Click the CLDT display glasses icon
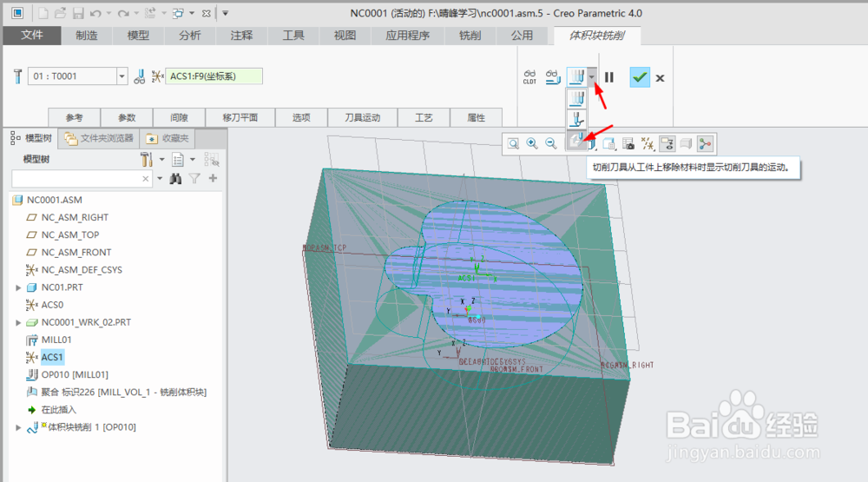Viewport: 868px width, 482px height. click(x=529, y=77)
